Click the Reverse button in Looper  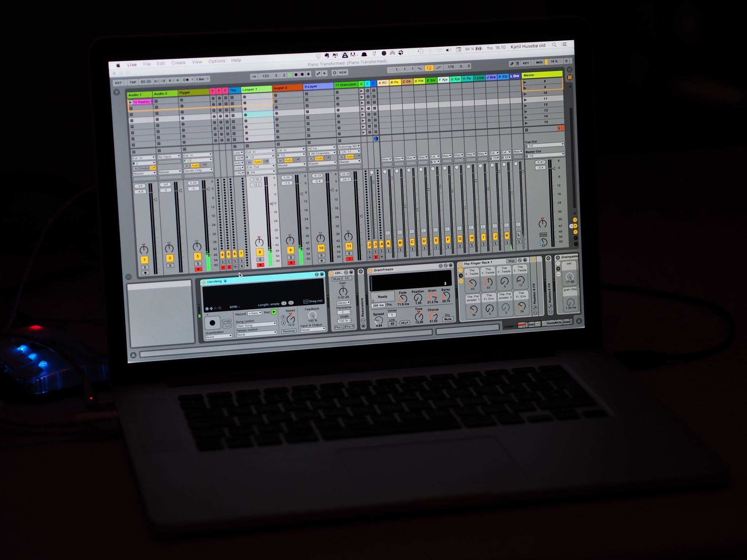289,331
